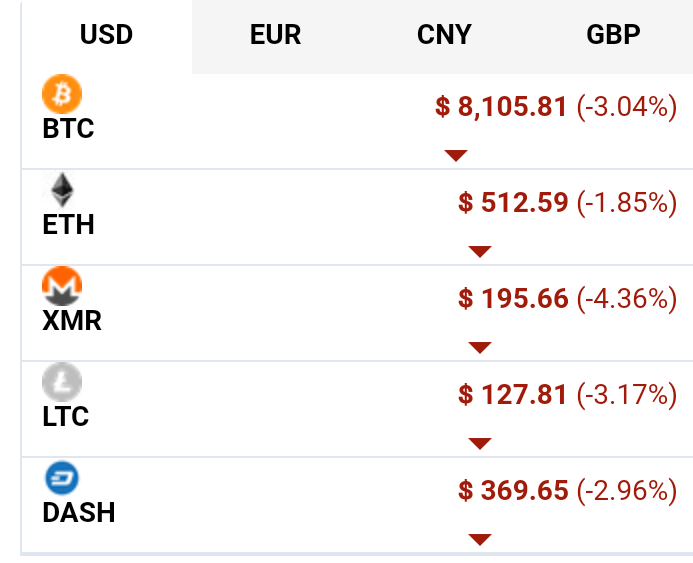Viewport: 693px width, 563px height.
Task: Select the CNY currency tab
Action: coord(445,34)
